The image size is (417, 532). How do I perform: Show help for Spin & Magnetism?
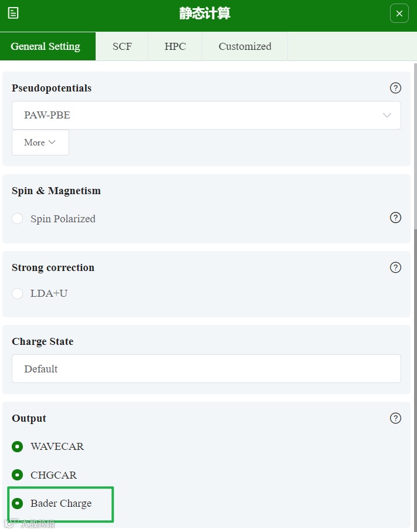pyautogui.click(x=395, y=218)
